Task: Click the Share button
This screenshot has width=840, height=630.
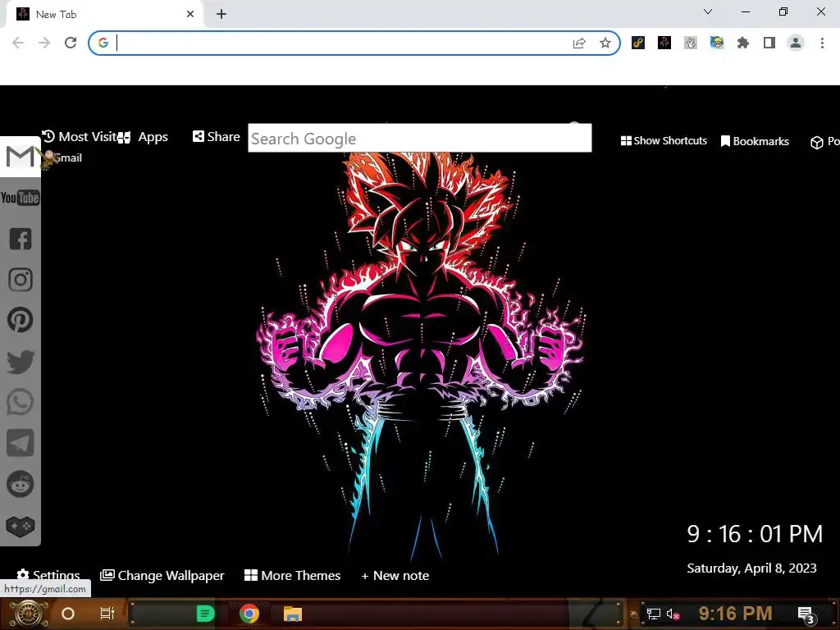Action: click(x=217, y=137)
